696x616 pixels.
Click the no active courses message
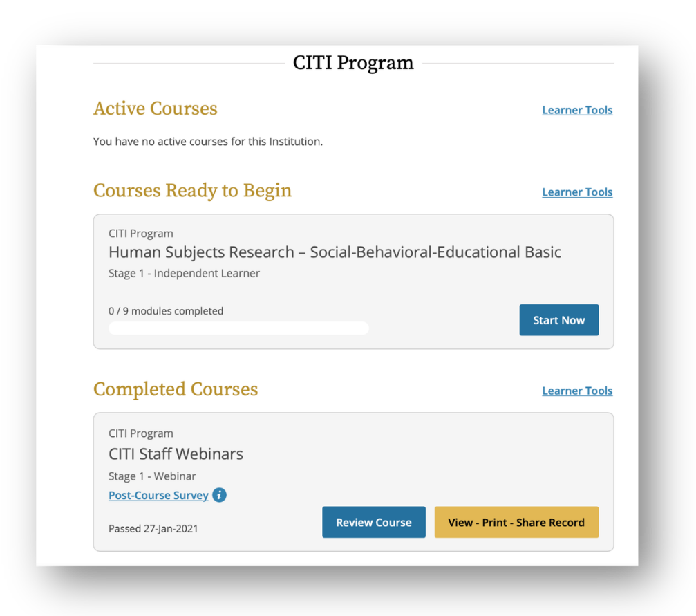pos(208,142)
